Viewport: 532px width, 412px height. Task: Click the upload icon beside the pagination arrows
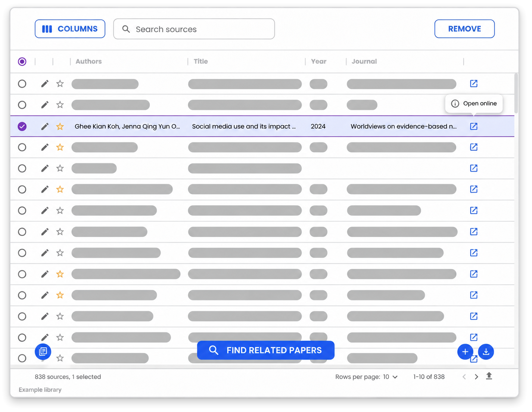(x=489, y=376)
